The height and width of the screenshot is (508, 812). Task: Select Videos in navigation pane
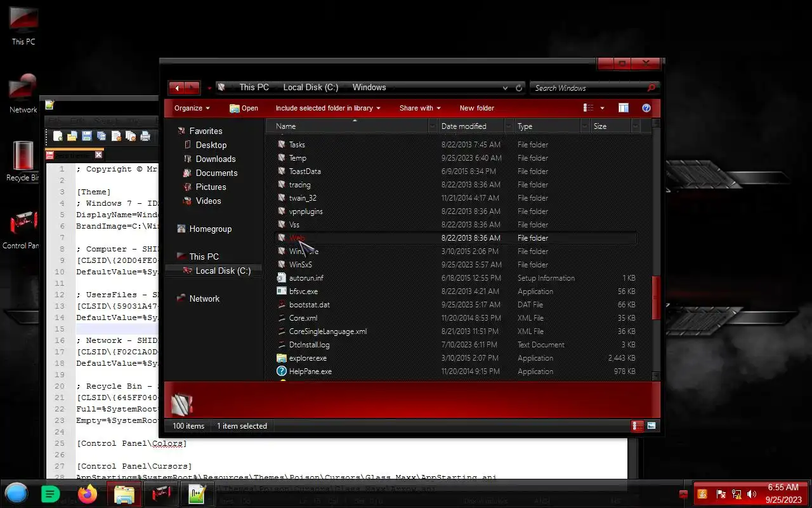pyautogui.click(x=208, y=201)
